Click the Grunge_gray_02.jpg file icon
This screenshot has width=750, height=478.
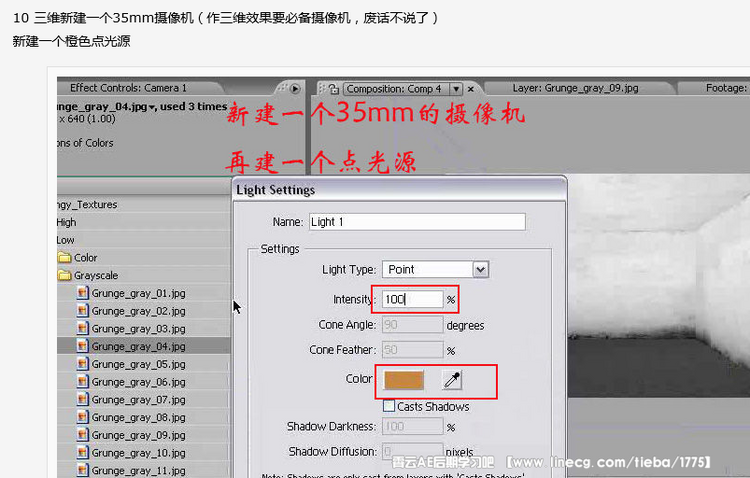pyautogui.click(x=83, y=311)
